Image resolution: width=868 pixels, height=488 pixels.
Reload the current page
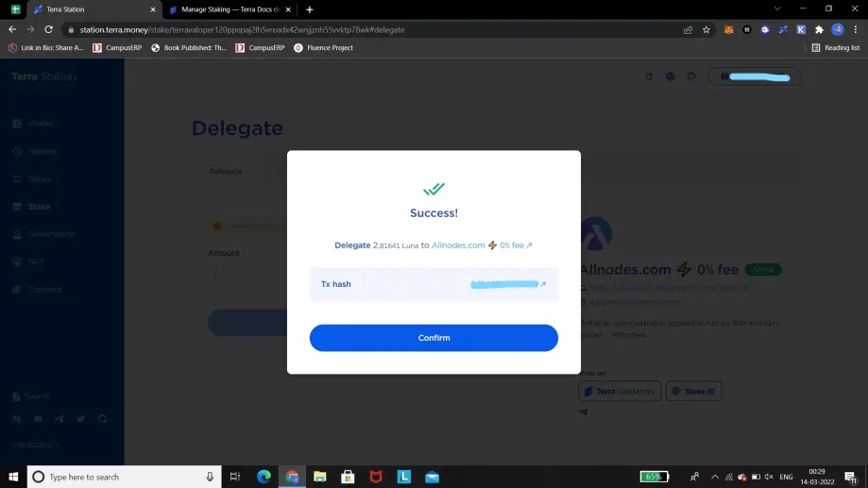(49, 29)
